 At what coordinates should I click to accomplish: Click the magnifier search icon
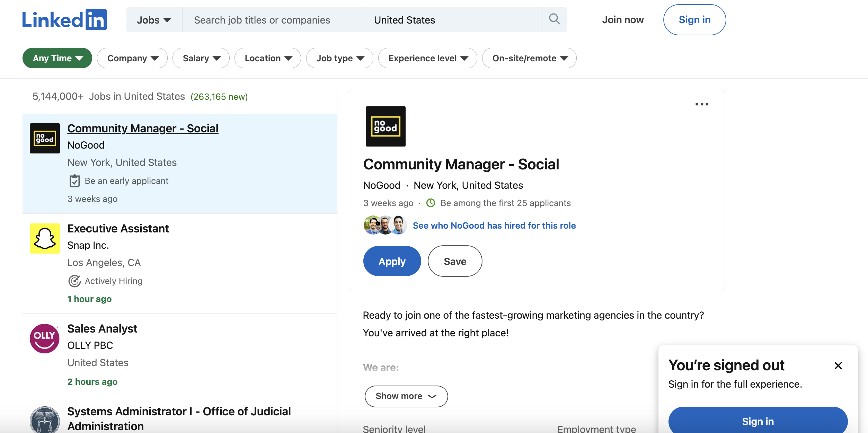tap(555, 19)
